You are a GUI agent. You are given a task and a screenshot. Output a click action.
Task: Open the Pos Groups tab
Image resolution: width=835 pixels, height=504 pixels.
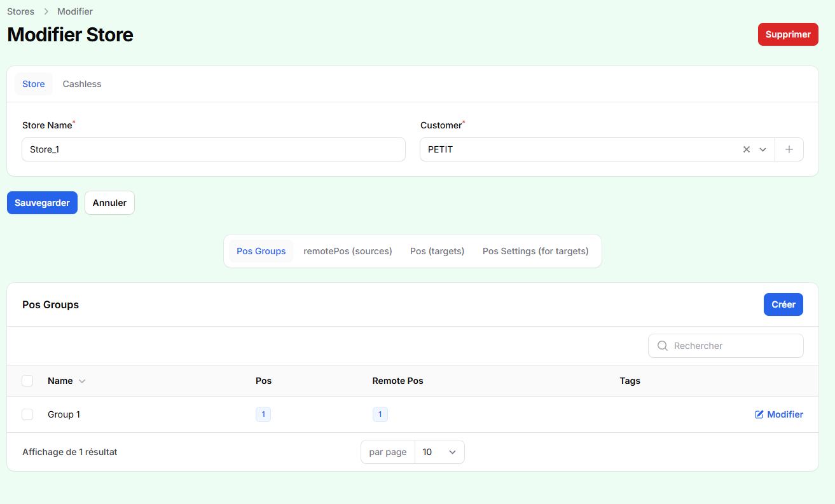pyautogui.click(x=261, y=251)
